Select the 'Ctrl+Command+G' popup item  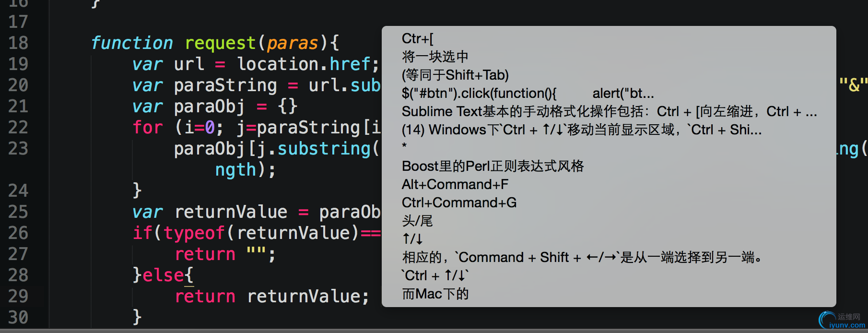[x=609, y=202]
